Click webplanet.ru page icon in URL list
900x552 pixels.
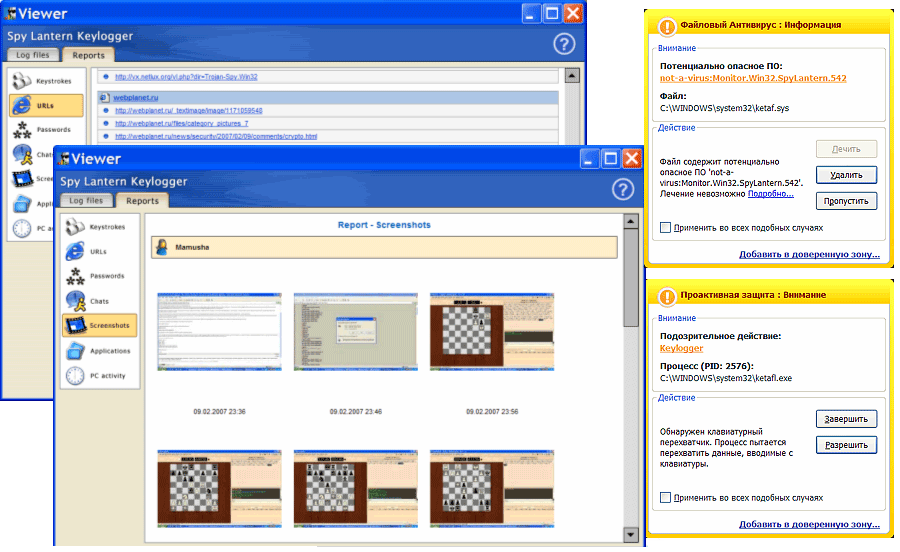(x=104, y=98)
